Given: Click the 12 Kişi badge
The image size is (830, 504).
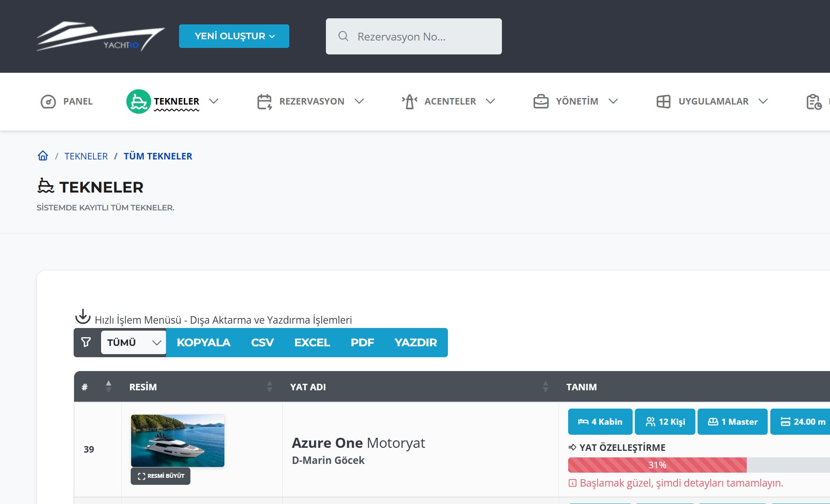Looking at the screenshot, I should [x=665, y=422].
